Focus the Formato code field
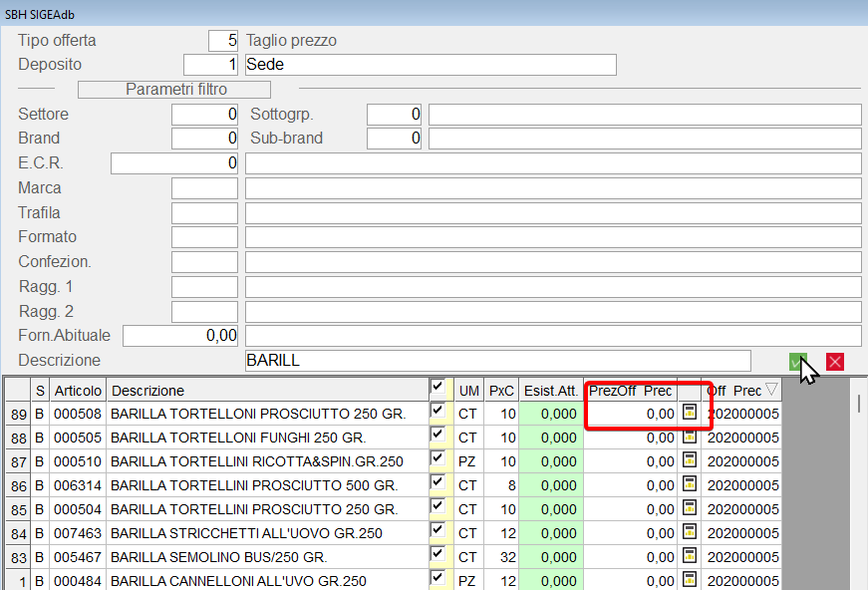868x590 pixels. click(205, 237)
